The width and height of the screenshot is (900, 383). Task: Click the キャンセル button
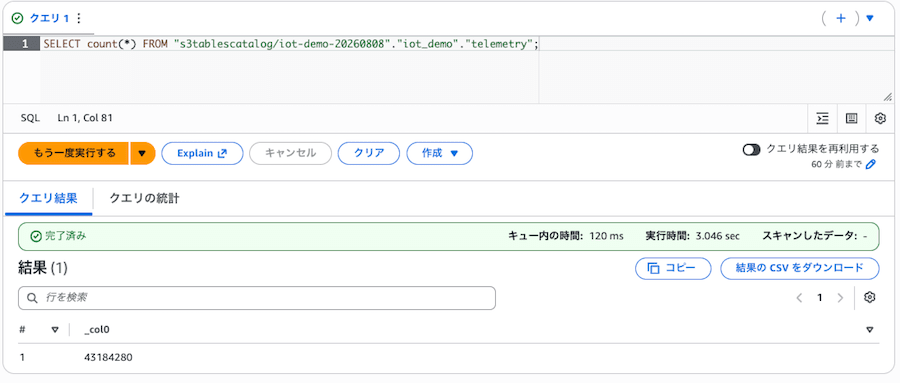coord(290,153)
